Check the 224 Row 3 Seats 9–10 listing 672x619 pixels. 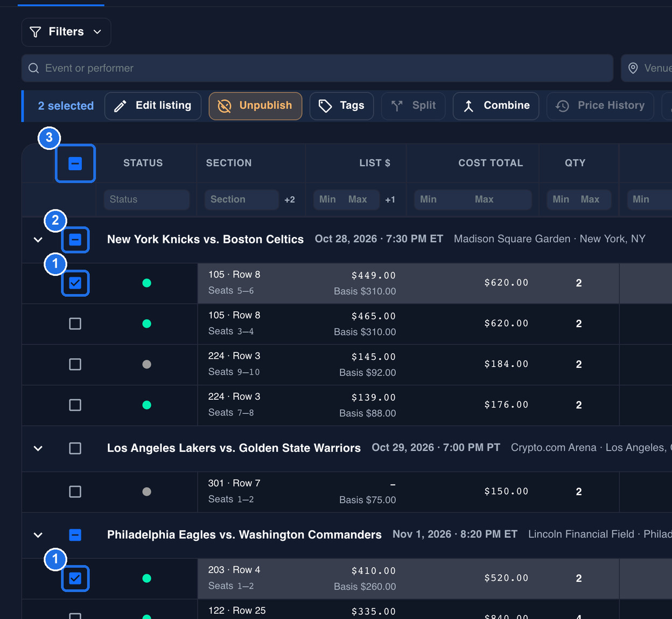click(75, 364)
